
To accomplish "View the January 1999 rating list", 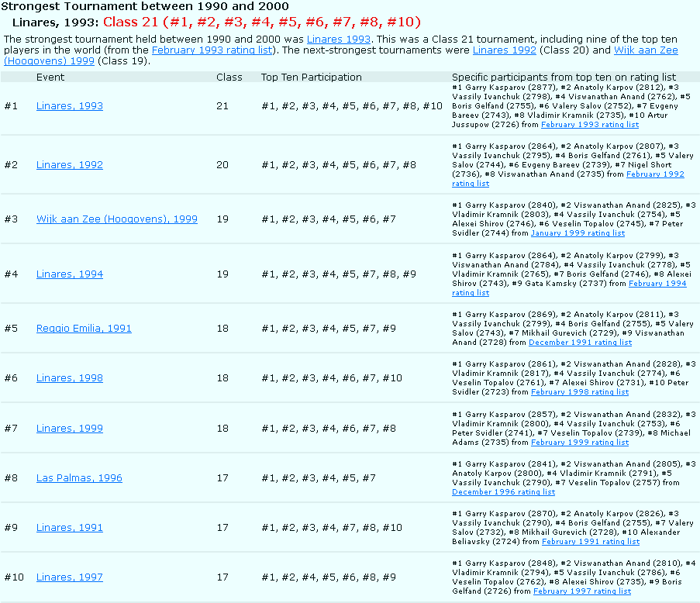I will click(x=578, y=233).
